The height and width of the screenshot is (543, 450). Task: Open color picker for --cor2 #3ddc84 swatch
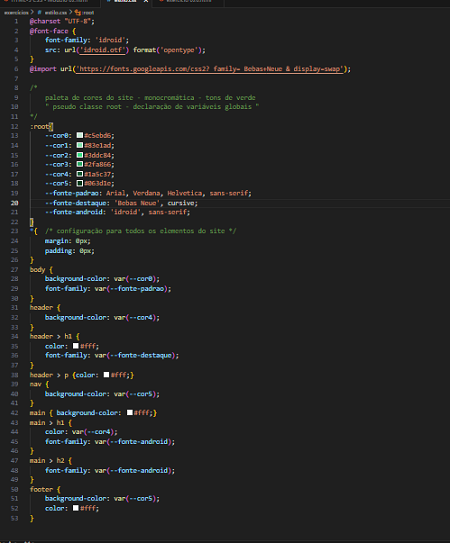click(80, 155)
